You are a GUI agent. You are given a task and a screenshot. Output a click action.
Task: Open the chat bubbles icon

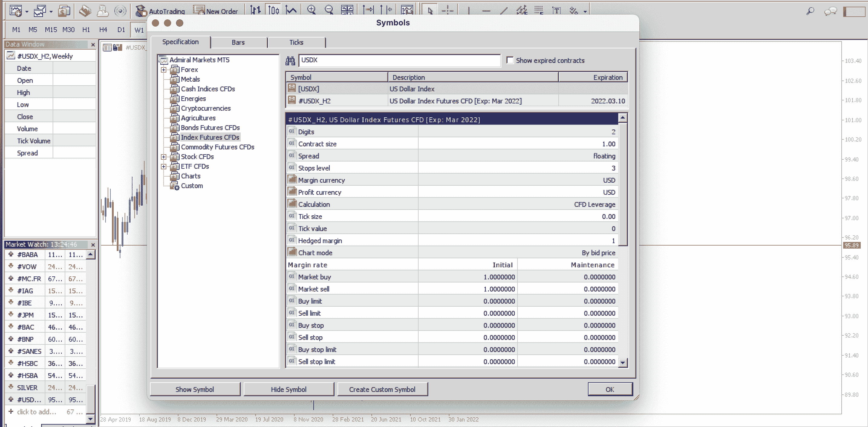[x=830, y=11]
